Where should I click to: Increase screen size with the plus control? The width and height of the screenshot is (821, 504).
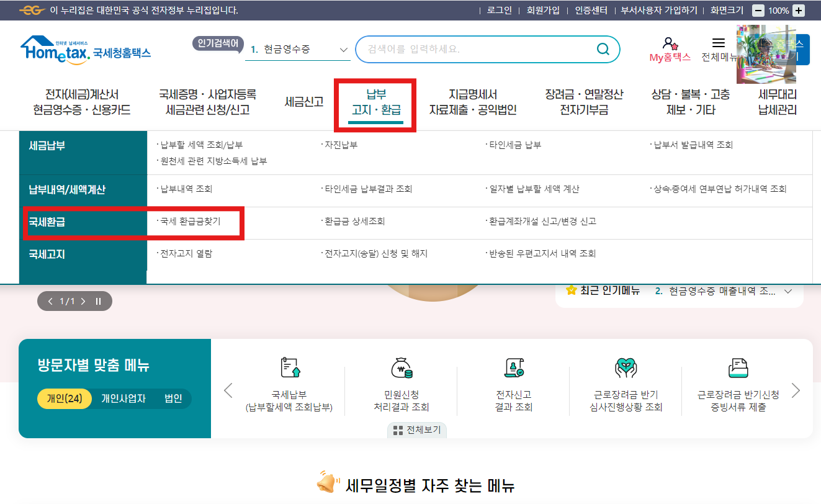[x=797, y=10]
